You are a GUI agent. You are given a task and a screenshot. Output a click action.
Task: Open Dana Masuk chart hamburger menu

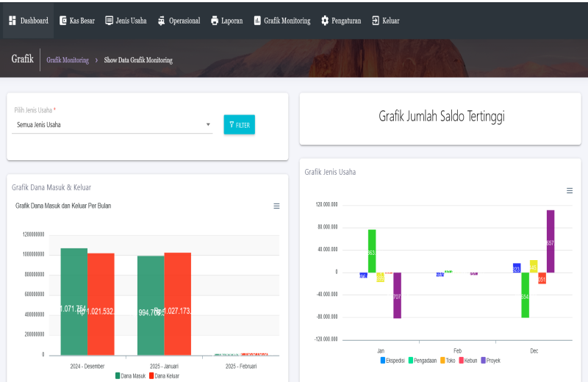point(276,206)
